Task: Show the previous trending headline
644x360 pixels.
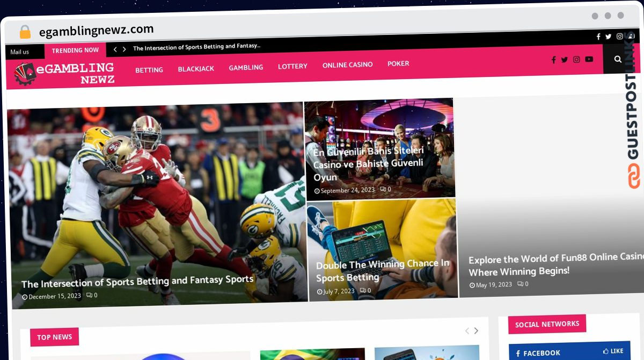Action: click(x=115, y=49)
